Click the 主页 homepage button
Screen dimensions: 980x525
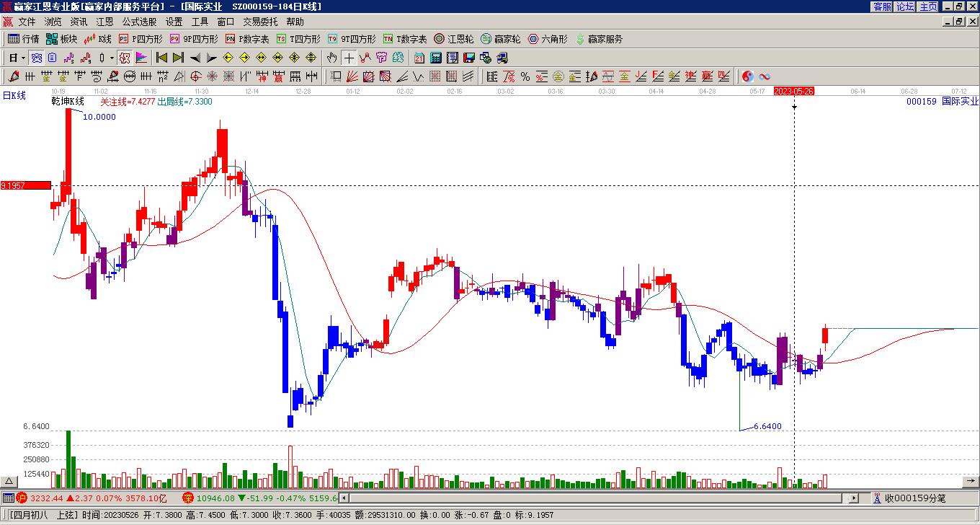click(x=929, y=6)
